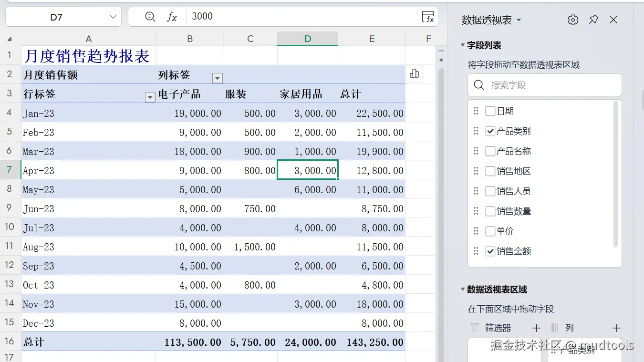The height and width of the screenshot is (362, 644).
Task: Select column C header
Action: click(x=250, y=39)
